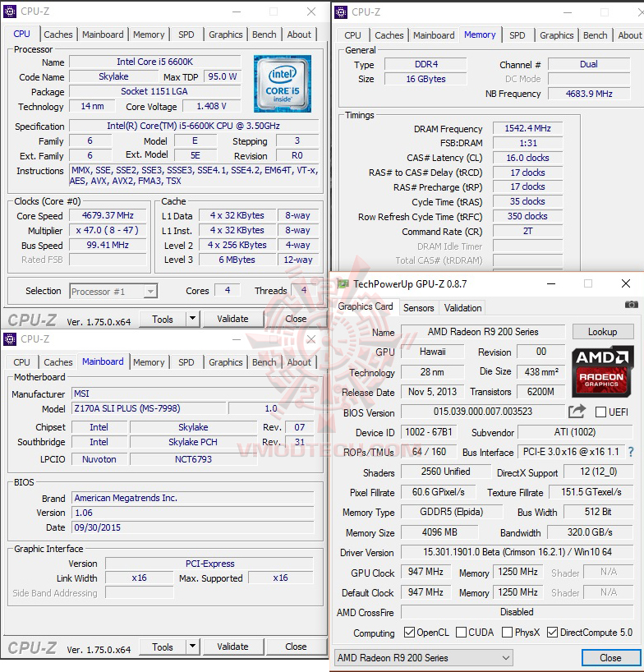Image resolution: width=644 pixels, height=672 pixels.
Task: Select Graphics tab in the Memory CPU-Z window
Action: click(x=557, y=35)
